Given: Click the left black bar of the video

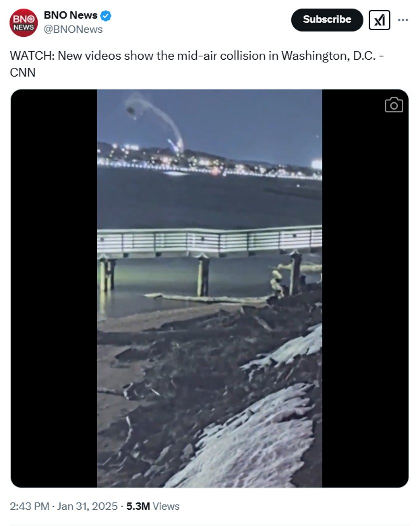Looking at the screenshot, I should 54,288.
